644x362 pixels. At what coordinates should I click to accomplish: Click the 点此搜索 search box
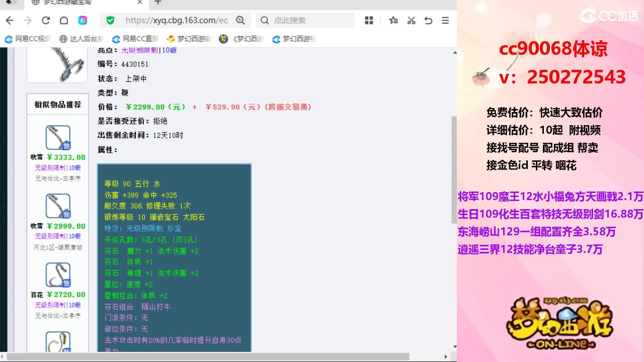coord(306,20)
